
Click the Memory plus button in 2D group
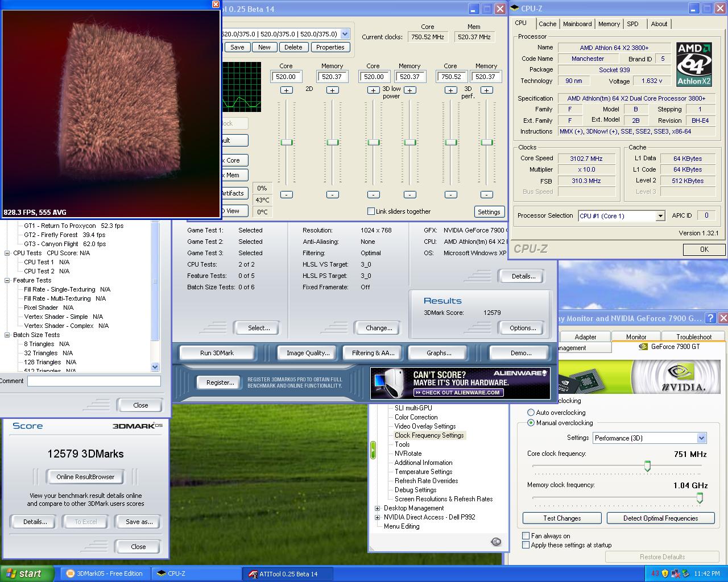pos(333,90)
